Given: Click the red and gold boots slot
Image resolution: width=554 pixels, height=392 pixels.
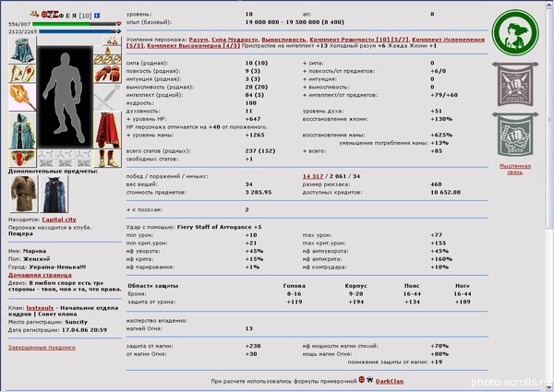Looking at the screenshot, I should 107,158.
